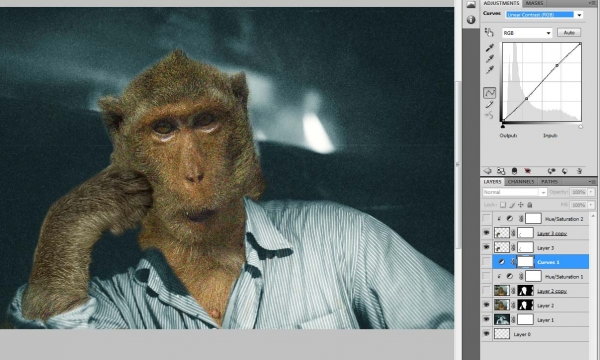This screenshot has width=600, height=360.
Task: Switch the panel to expanded view icon
Action: (x=501, y=171)
